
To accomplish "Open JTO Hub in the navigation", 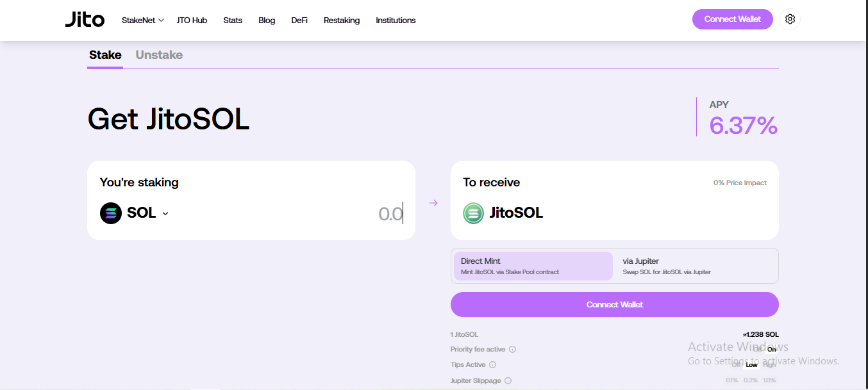I will pyautogui.click(x=192, y=20).
